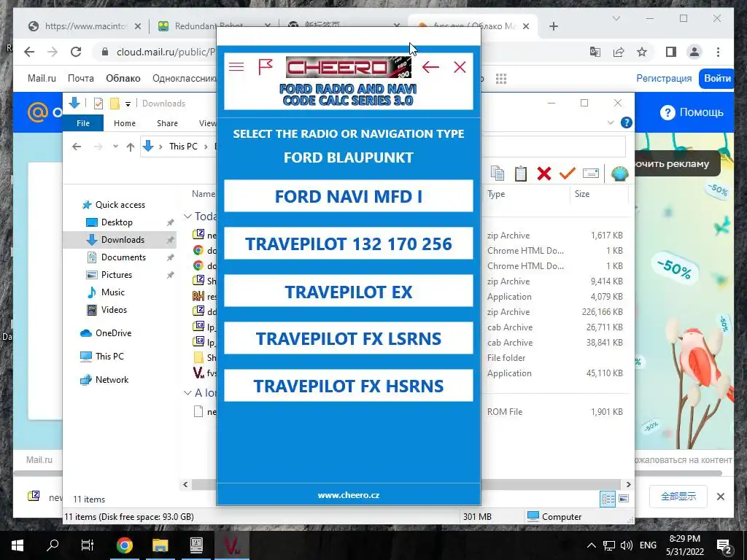
Task: Open Videos folder in Explorer sidebar
Action: tap(114, 309)
